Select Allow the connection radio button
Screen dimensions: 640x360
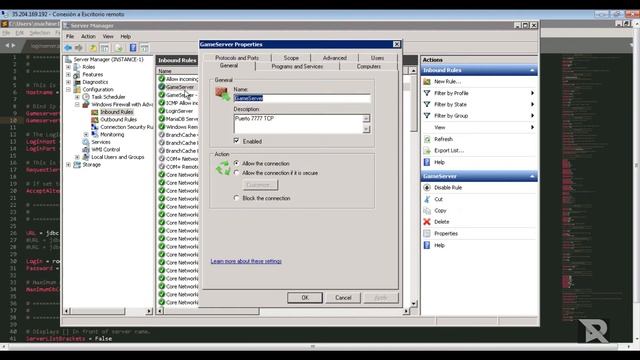(x=236, y=163)
